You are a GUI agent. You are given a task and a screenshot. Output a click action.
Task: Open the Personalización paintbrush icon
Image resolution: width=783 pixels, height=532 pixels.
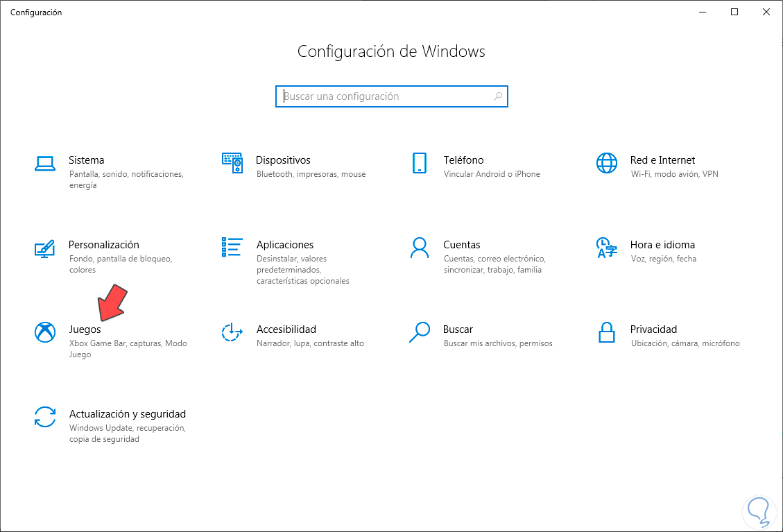tap(45, 248)
